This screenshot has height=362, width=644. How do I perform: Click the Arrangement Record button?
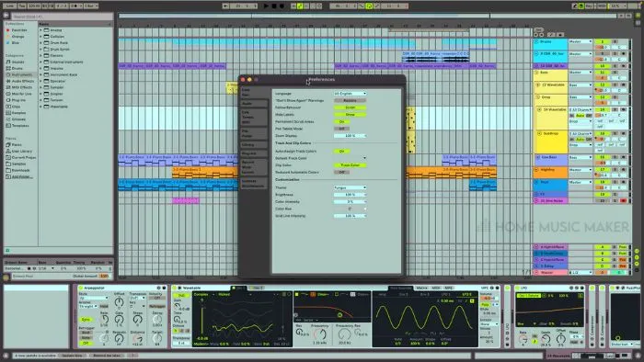(x=282, y=6)
